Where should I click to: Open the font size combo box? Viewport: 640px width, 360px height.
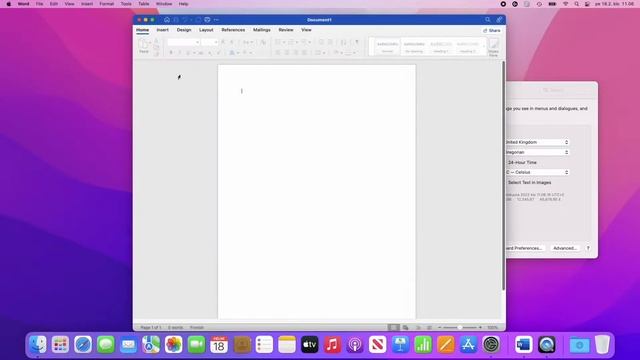pyautogui.click(x=210, y=42)
